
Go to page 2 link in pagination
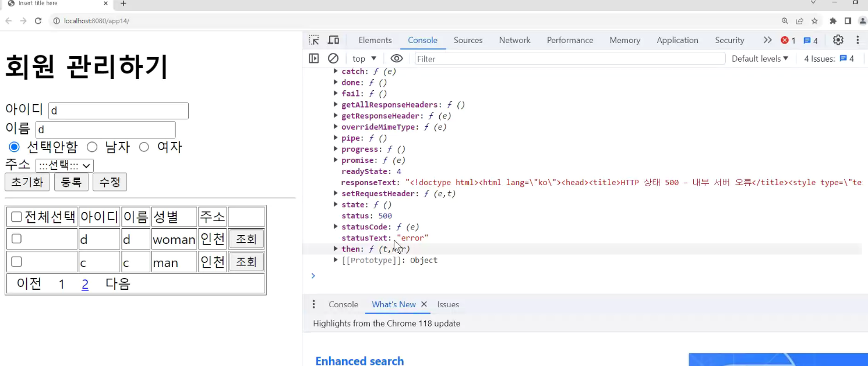[x=85, y=285]
